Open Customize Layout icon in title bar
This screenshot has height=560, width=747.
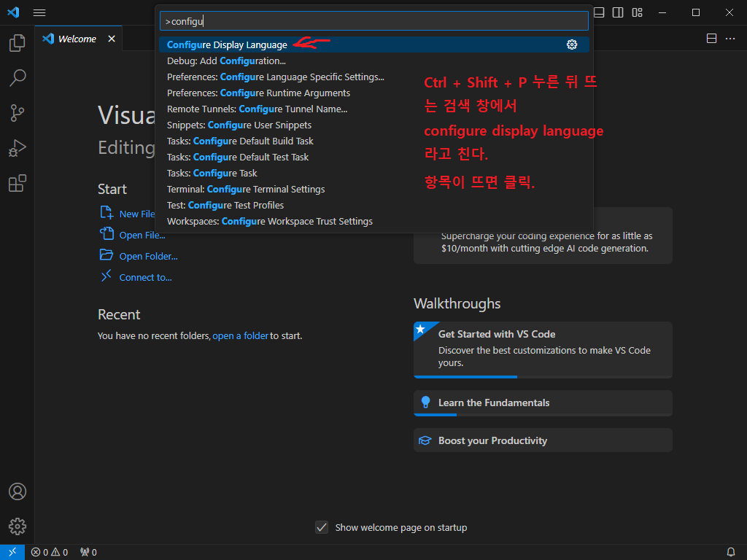coord(637,13)
